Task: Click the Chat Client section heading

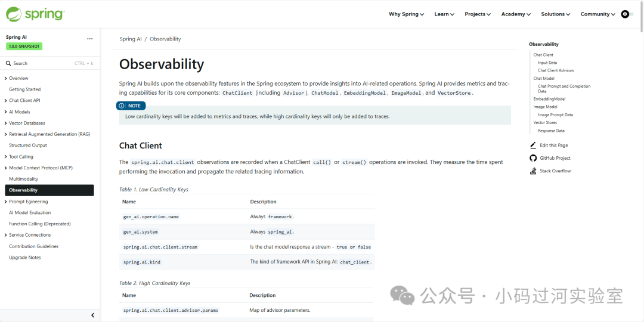Action: point(141,145)
